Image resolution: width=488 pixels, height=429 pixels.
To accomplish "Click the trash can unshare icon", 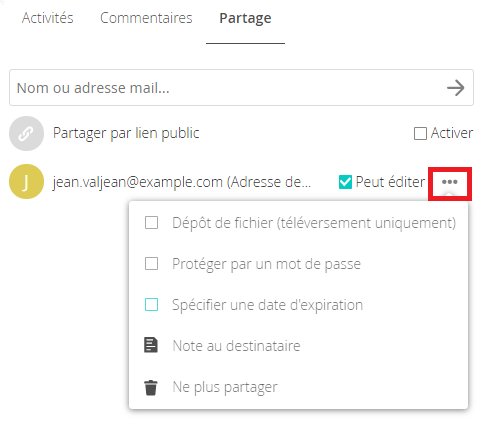I will click(x=151, y=387).
